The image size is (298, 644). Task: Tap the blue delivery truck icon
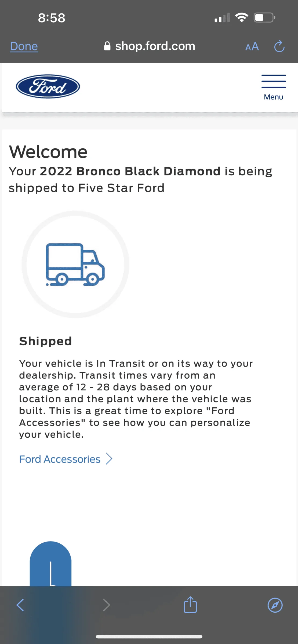(x=75, y=265)
